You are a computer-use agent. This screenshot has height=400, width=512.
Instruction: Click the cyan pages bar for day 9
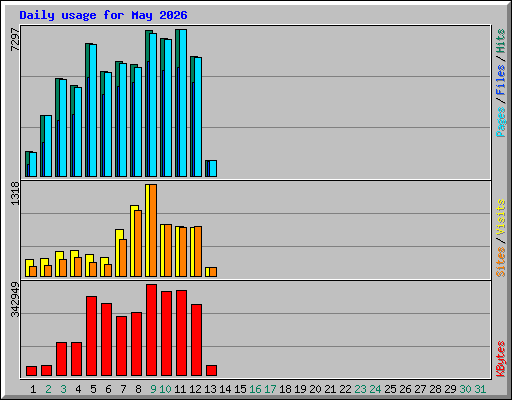[153, 105]
